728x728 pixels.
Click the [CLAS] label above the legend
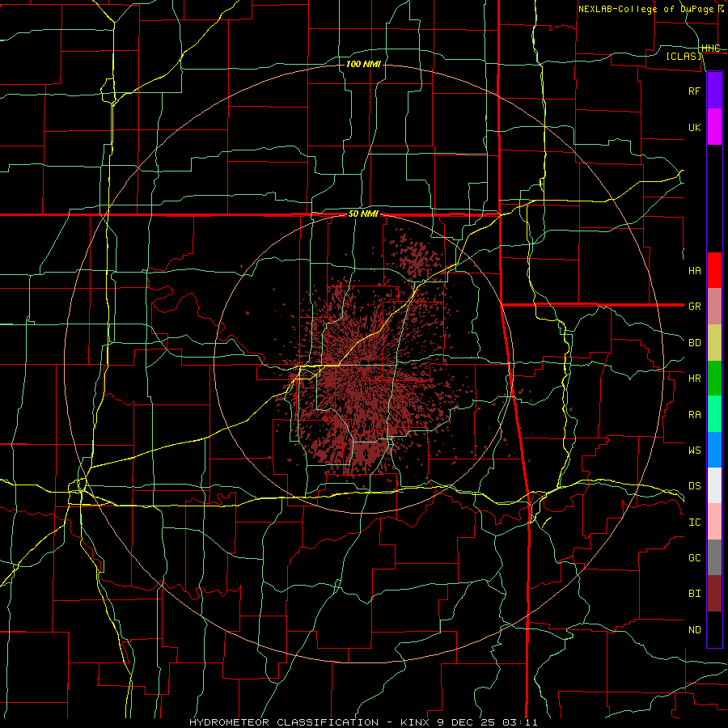tap(684, 56)
